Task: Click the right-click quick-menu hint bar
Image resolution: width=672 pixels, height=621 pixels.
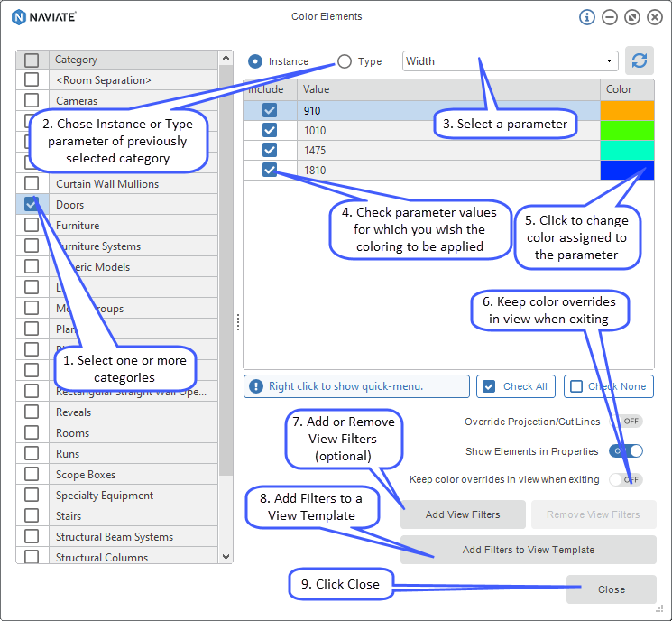Action: pos(356,386)
